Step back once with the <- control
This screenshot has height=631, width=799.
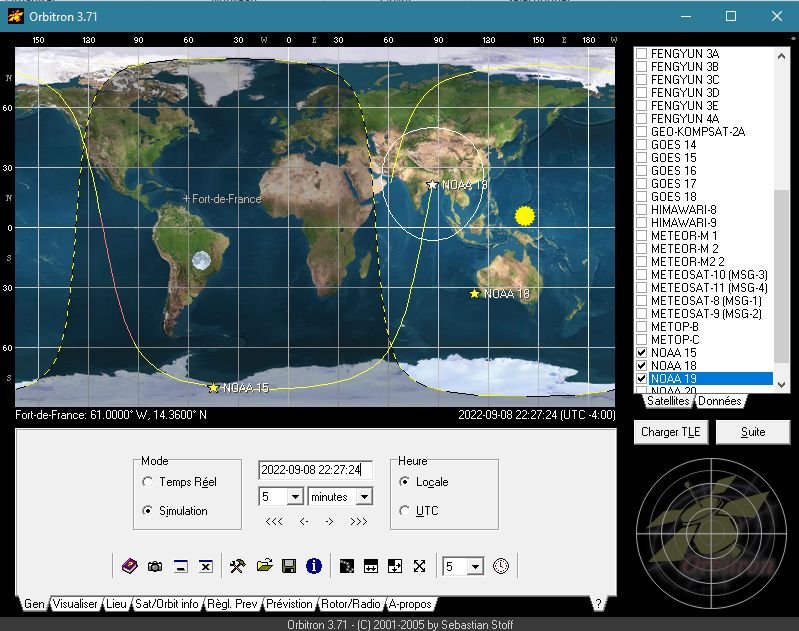[304, 521]
